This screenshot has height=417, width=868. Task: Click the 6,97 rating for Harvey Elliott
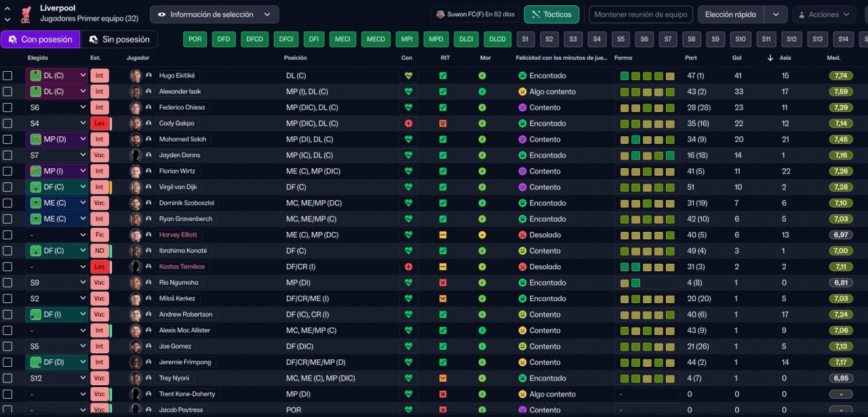pos(841,235)
